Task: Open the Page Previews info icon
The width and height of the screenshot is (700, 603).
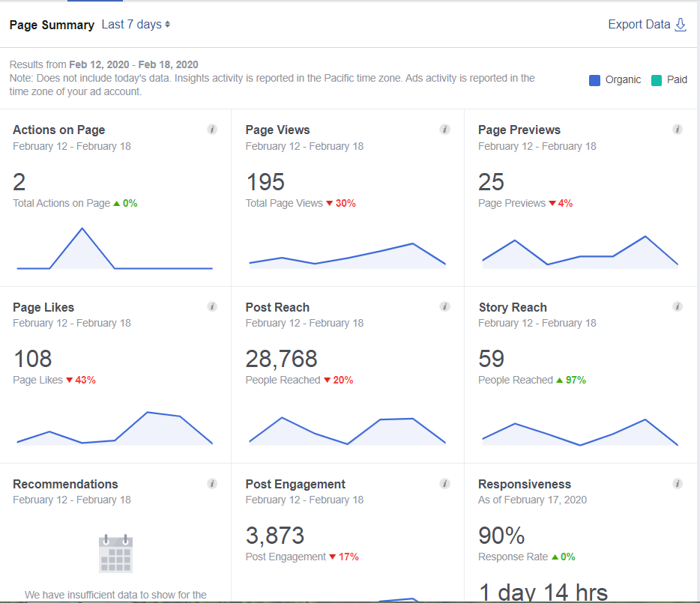Action: click(678, 130)
